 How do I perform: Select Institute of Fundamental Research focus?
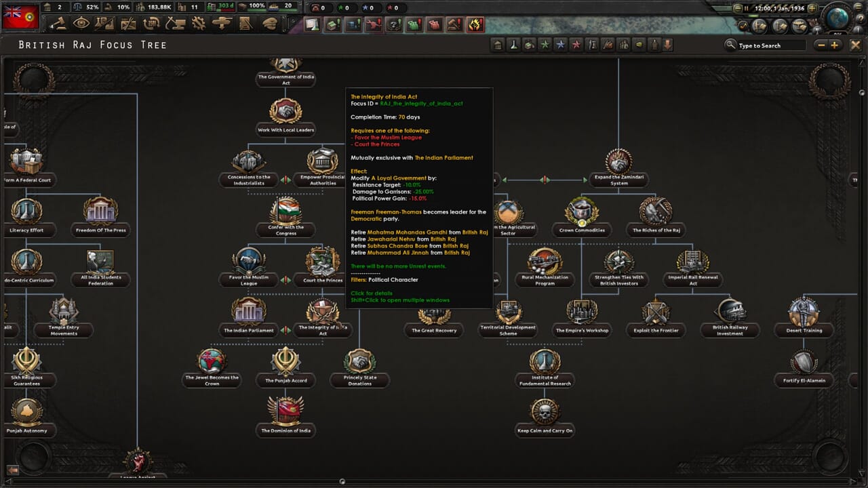(545, 367)
